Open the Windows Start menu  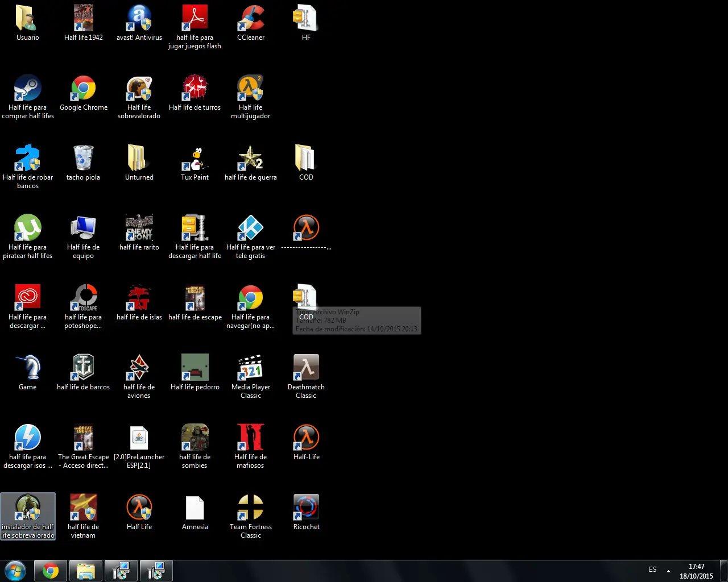(x=15, y=571)
